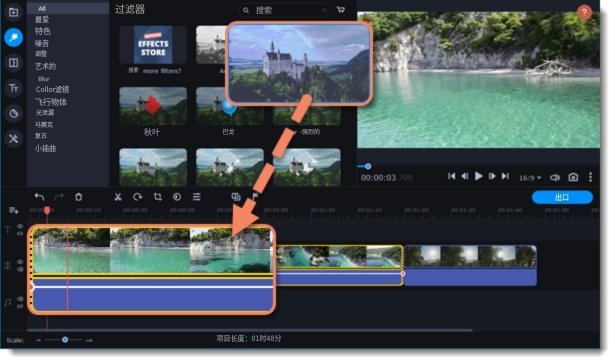
Task: Open the three-dot preview options menu
Action: click(x=590, y=177)
